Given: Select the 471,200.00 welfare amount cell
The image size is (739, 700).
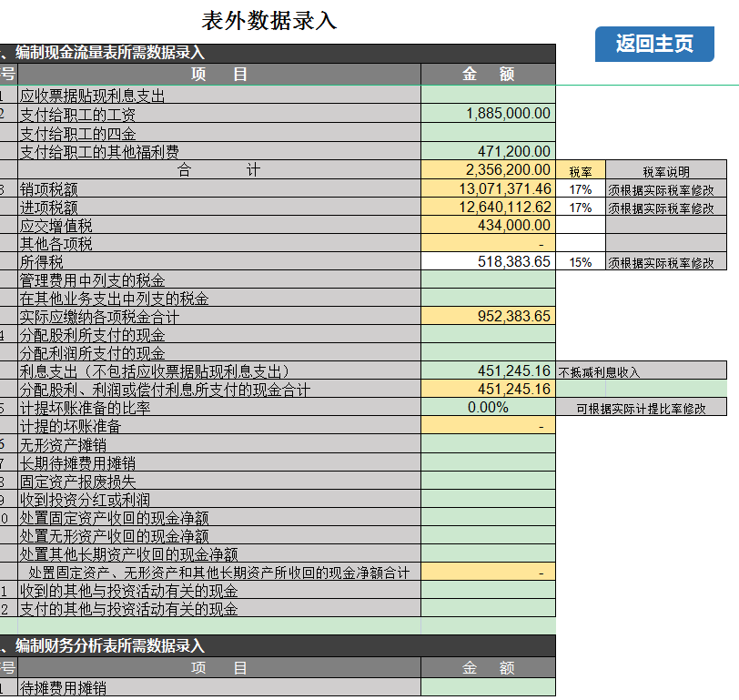Looking at the screenshot, I should [x=488, y=151].
